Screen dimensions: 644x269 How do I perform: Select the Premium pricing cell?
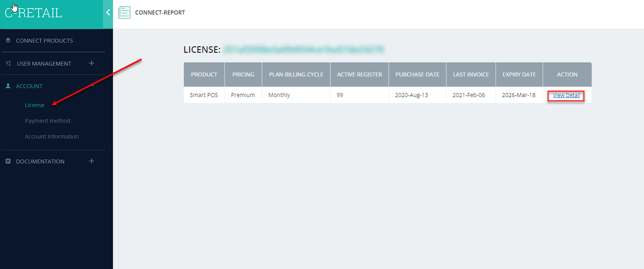243,95
